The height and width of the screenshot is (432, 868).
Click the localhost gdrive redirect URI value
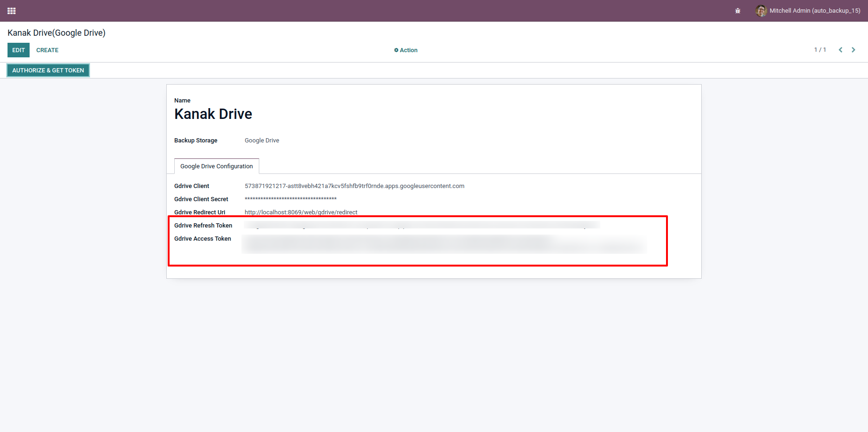(x=301, y=212)
